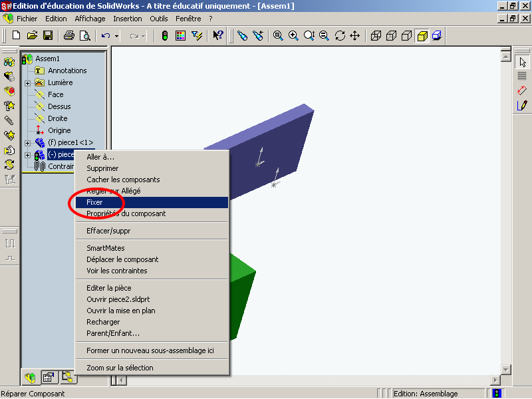Open the ? help menu
532x399 pixels.
coord(211,19)
